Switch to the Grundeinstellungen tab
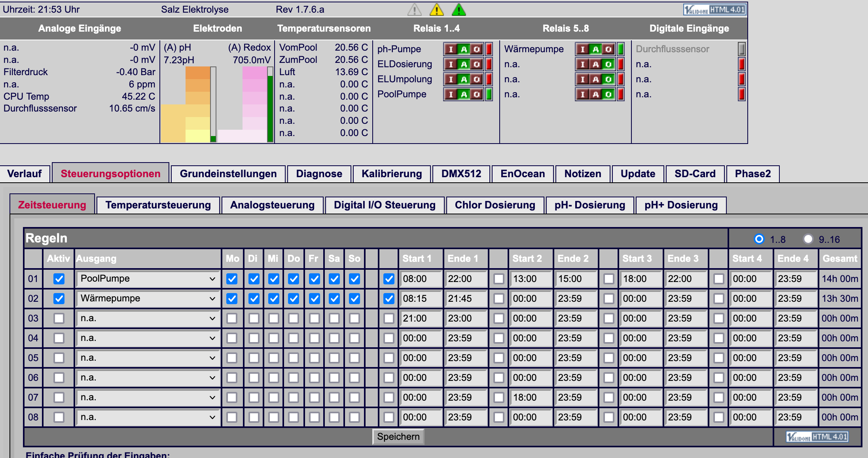This screenshot has width=868, height=458. tap(228, 174)
